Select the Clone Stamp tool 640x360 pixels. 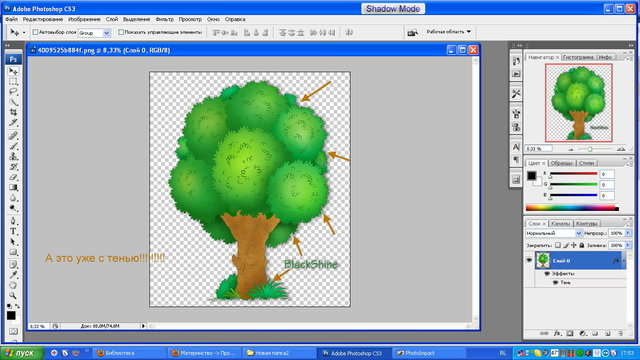[13, 156]
